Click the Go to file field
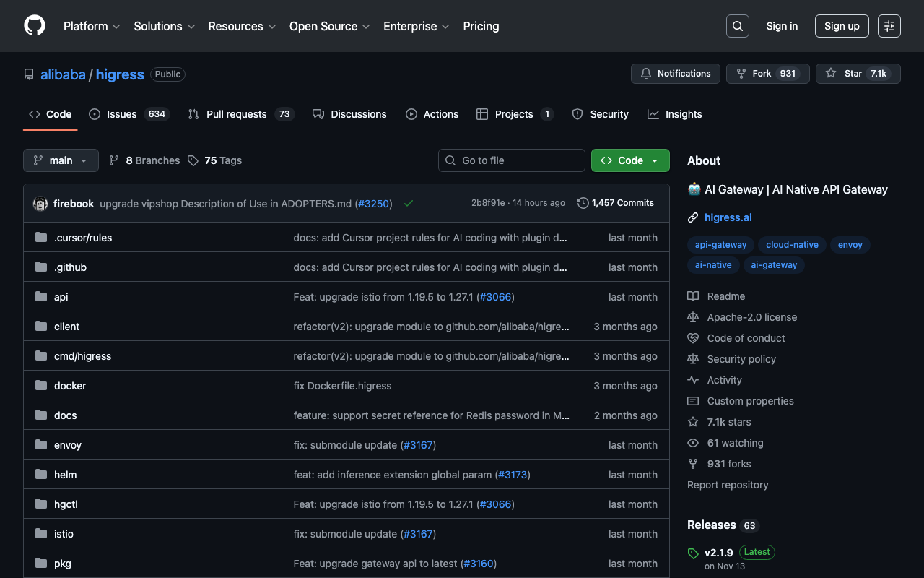This screenshot has height=578, width=924. 512,160
